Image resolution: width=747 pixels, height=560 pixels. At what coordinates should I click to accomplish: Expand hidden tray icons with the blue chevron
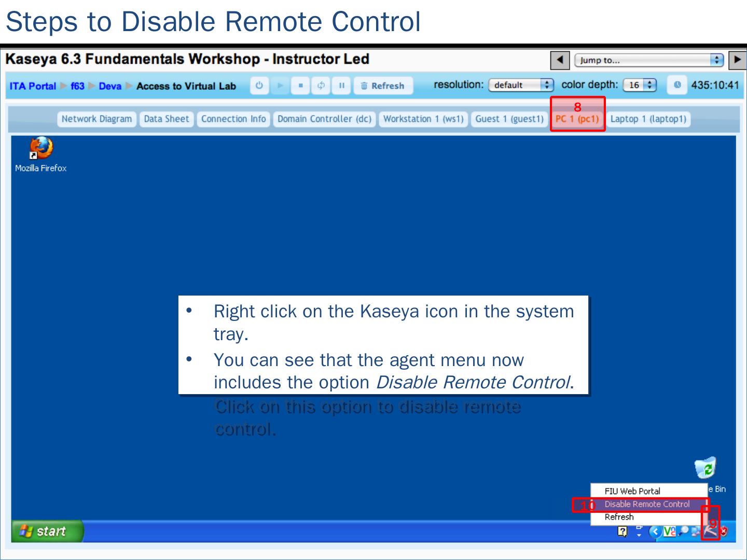click(656, 531)
